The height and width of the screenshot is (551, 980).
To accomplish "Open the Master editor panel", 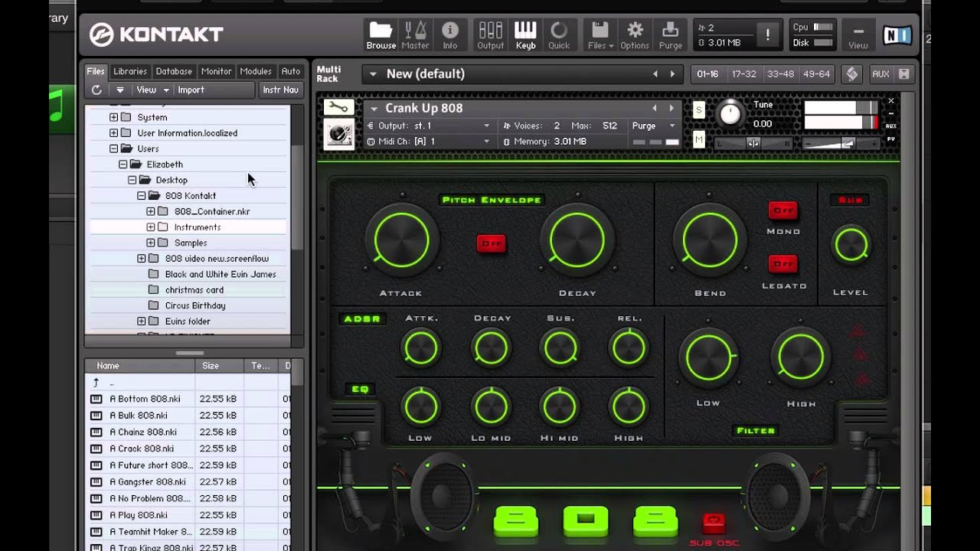I will point(415,35).
